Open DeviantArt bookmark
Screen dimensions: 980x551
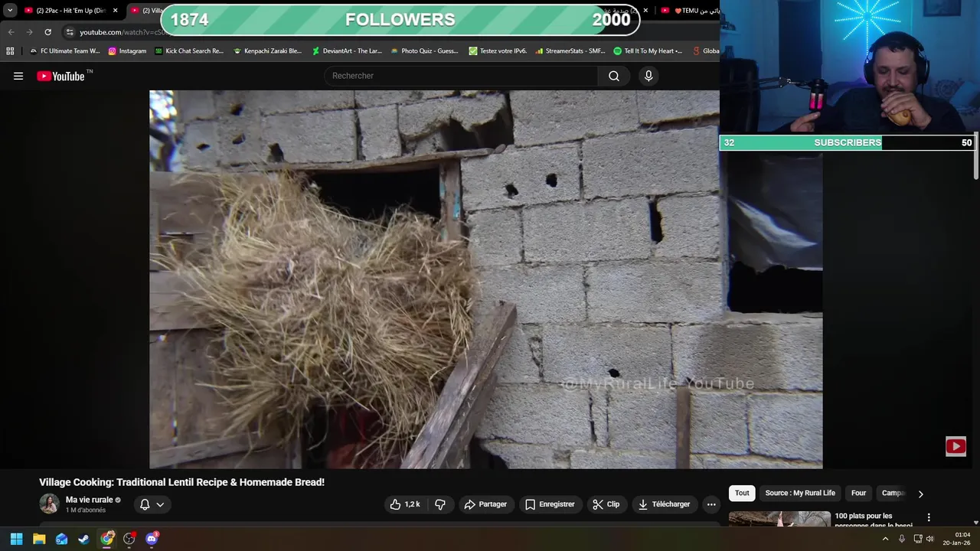(x=347, y=51)
